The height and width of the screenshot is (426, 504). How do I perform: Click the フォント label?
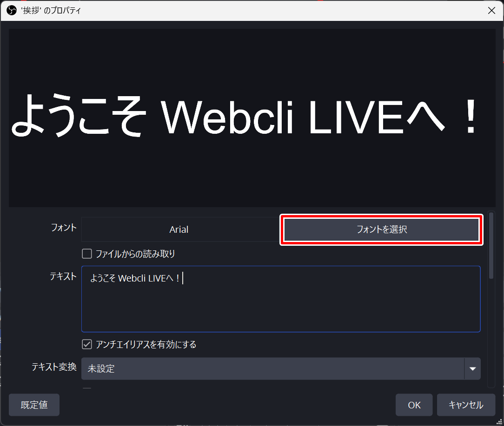(x=64, y=228)
